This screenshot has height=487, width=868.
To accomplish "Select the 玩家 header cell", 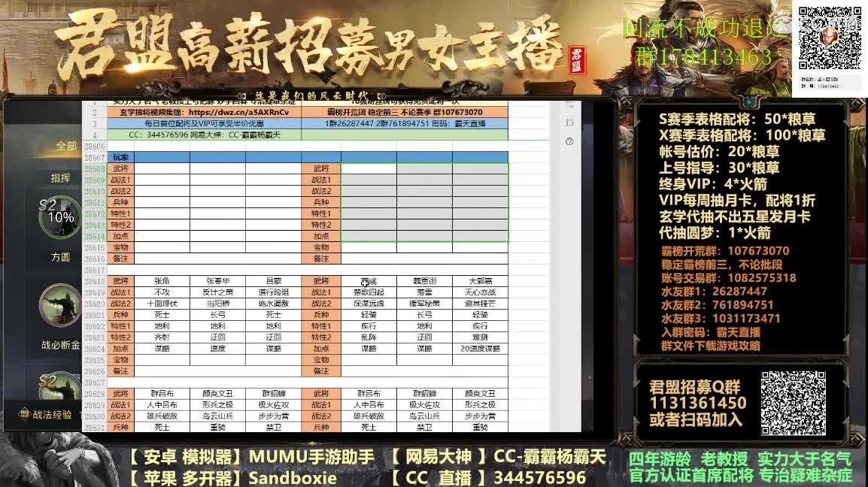I will [120, 157].
